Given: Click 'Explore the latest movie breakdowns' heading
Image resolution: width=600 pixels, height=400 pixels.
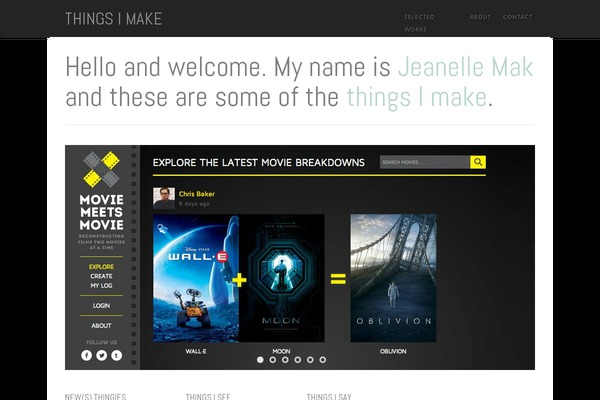Looking at the screenshot, I should coord(259,163).
